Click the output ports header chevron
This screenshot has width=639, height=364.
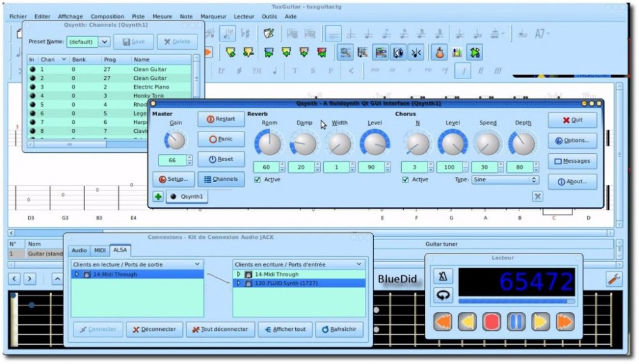click(197, 264)
